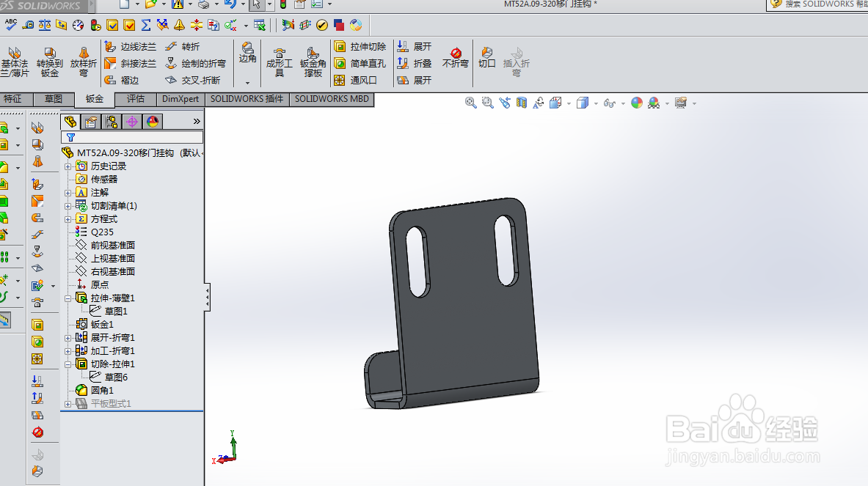Open the ConfigurationManager tab icon
The image size is (868, 486).
pyautogui.click(x=112, y=122)
